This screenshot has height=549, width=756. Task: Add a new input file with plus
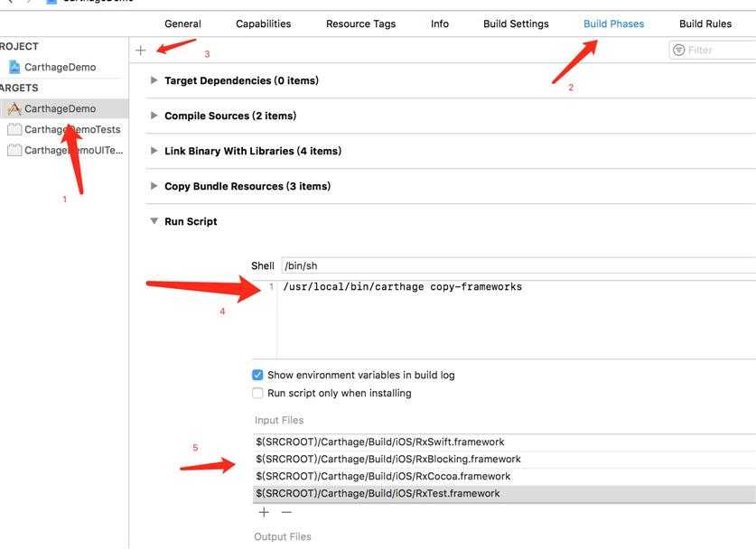[x=264, y=512]
